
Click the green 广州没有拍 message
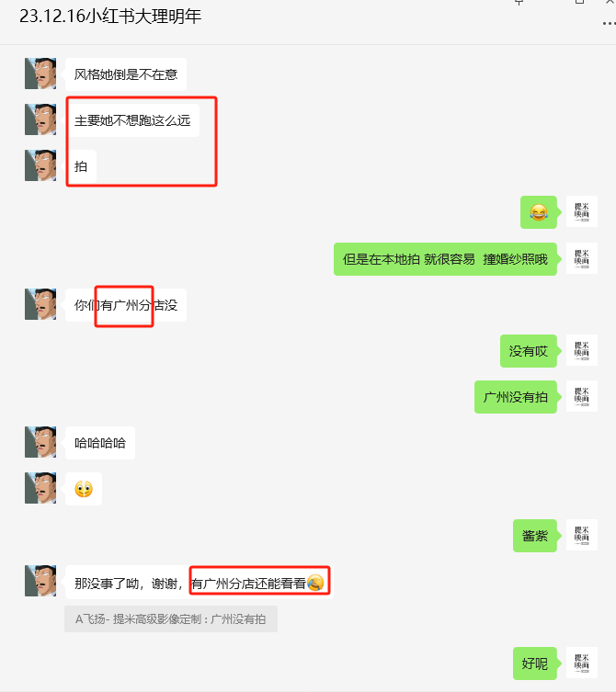point(515,397)
